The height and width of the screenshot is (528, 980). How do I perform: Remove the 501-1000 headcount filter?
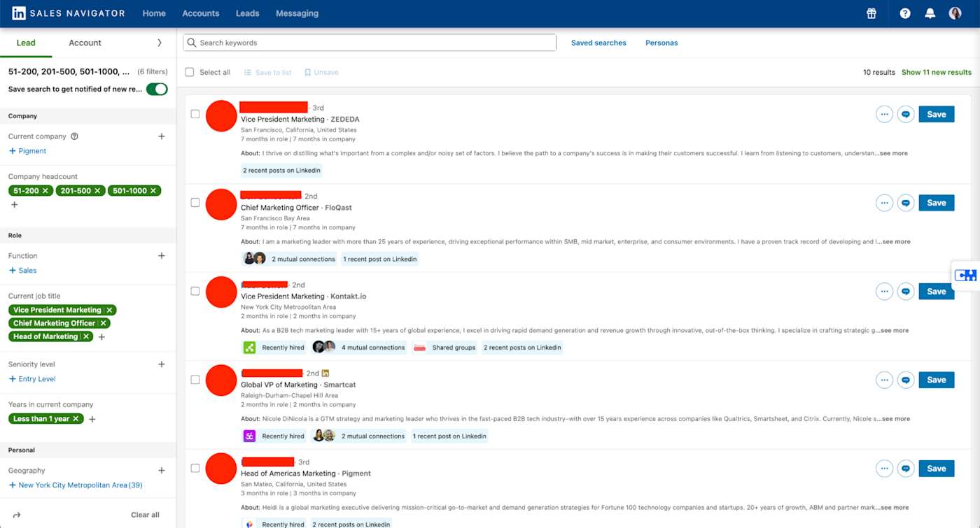click(153, 191)
